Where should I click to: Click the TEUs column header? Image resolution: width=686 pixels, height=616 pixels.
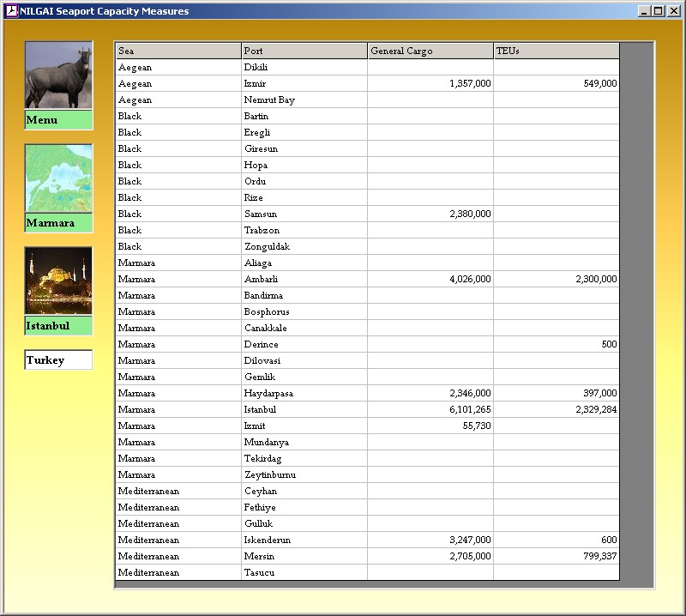[x=556, y=51]
